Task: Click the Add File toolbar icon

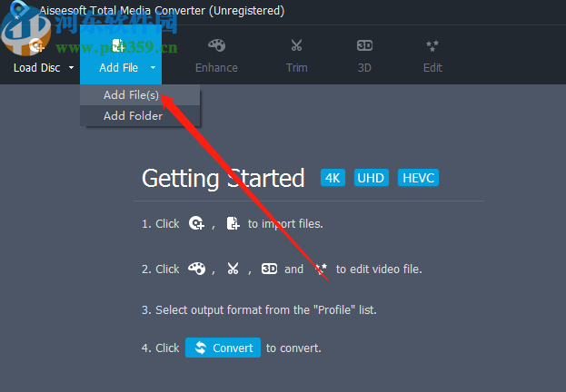Action: [118, 45]
